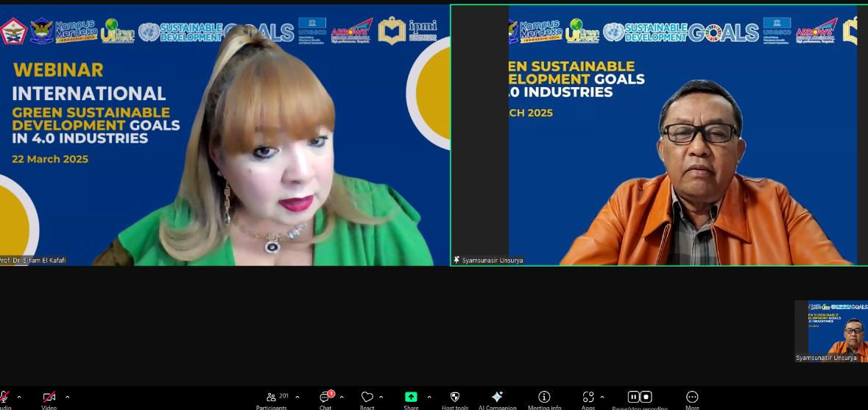868x410 pixels.
Task: Expand the Participants options chevron
Action: point(297,397)
